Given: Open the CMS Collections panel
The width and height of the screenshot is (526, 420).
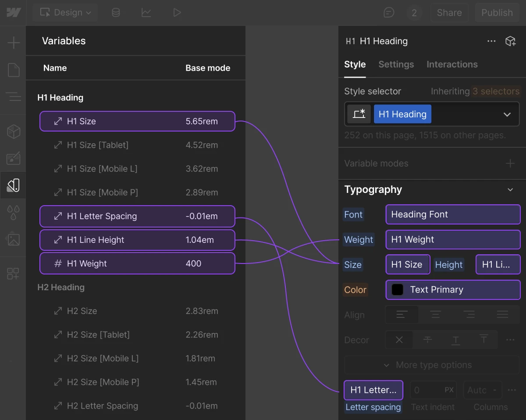Looking at the screenshot, I should pyautogui.click(x=116, y=12).
